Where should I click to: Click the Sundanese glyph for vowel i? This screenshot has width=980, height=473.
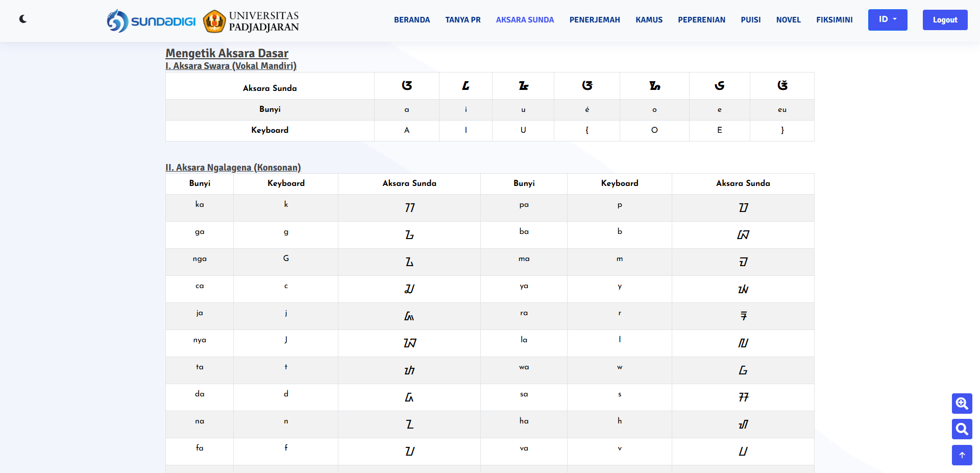pyautogui.click(x=465, y=86)
